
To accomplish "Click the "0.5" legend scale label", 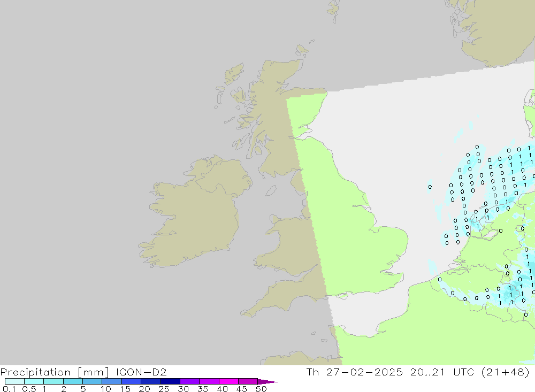I will [x=29, y=389].
